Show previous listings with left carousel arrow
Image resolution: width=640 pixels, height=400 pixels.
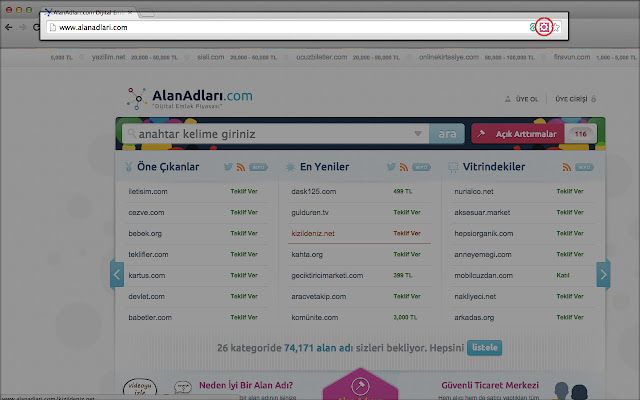click(x=117, y=275)
